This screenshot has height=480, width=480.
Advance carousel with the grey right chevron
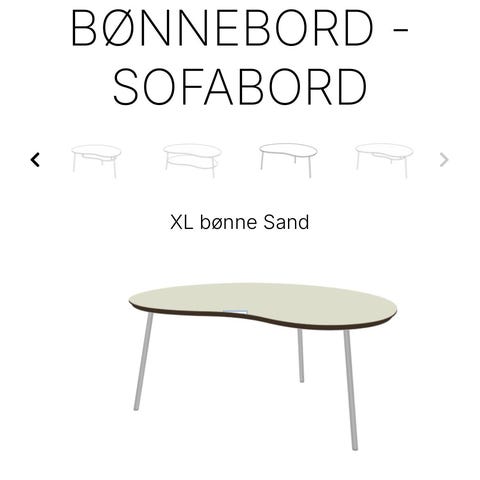[444, 160]
